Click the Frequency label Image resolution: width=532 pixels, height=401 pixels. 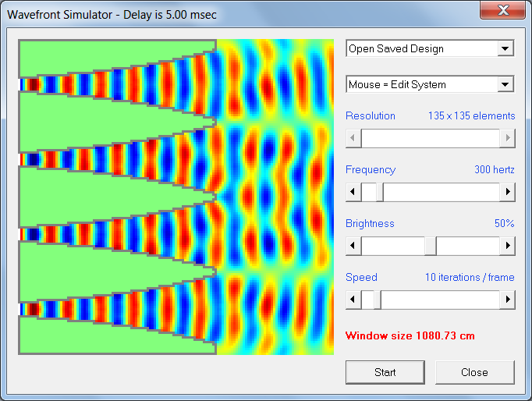371,169
